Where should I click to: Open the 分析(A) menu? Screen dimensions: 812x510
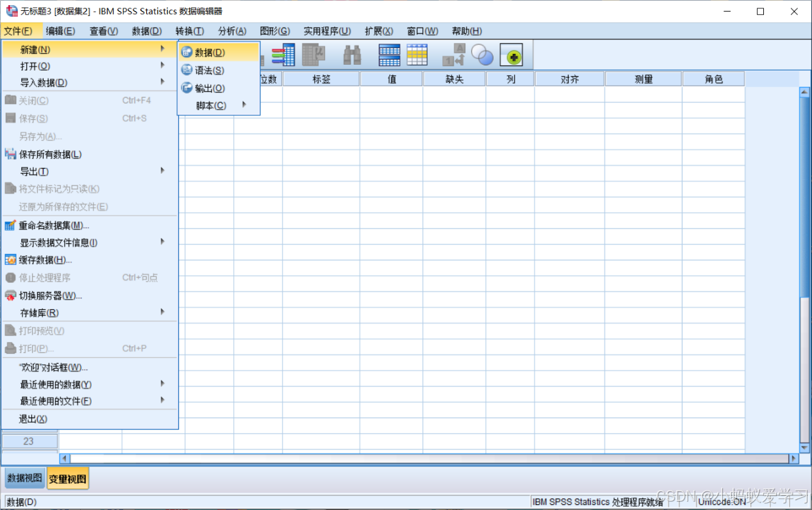tap(232, 31)
